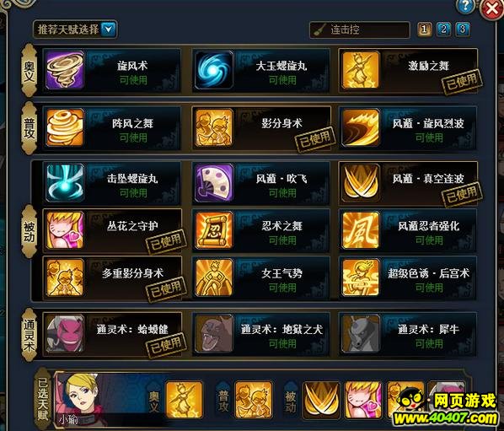Pick the 阵风之舞 skill icon
This screenshot has width=504, height=431.
[65, 127]
